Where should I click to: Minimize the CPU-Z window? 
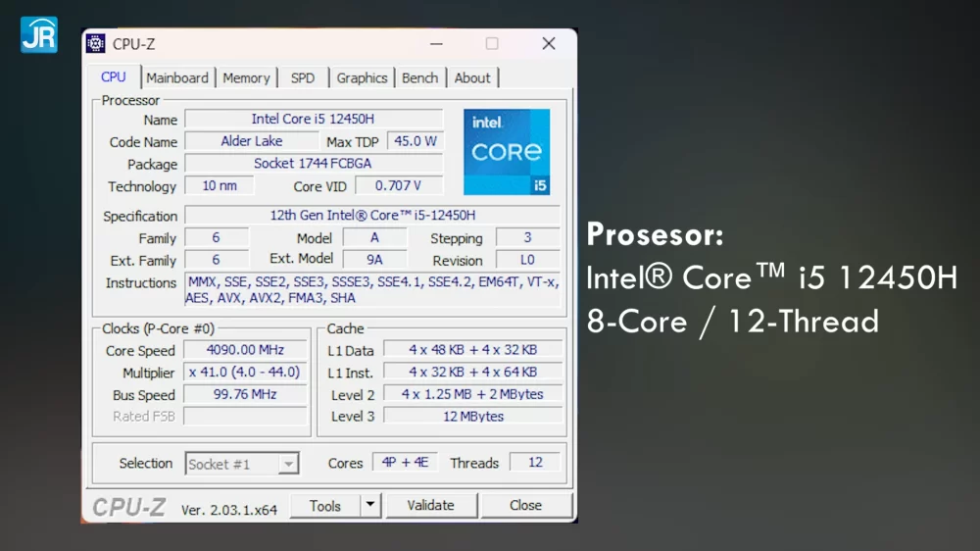click(436, 44)
